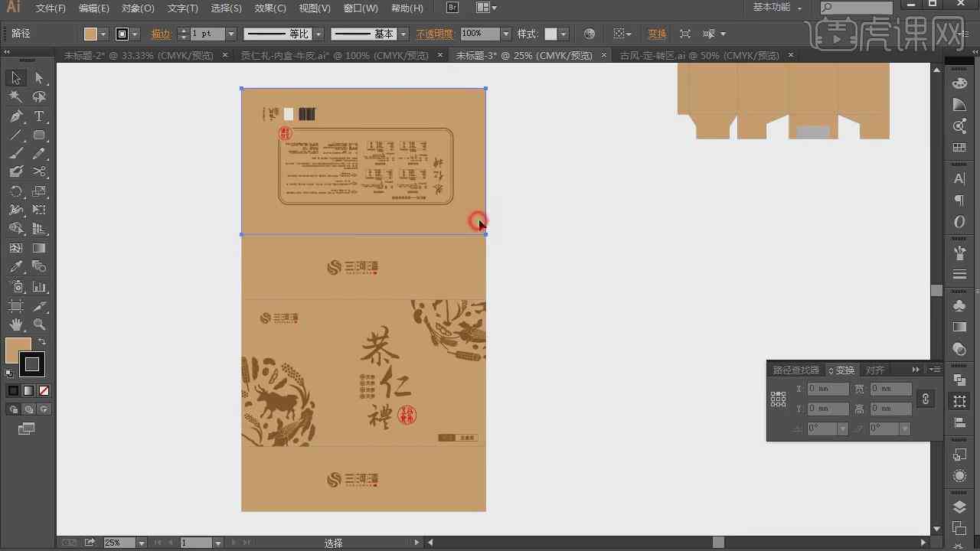
Task: Choose a reference point in Transform panel
Action: click(778, 399)
